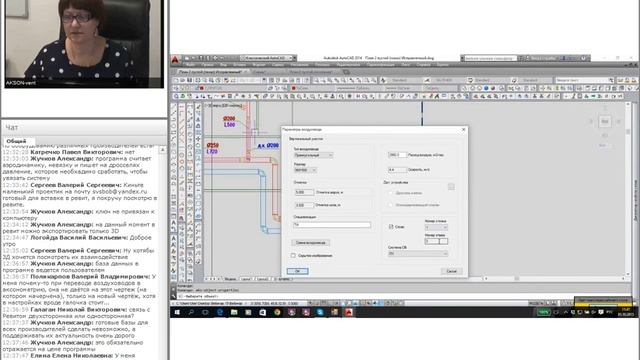Select second radio under Доп. устройства
640x360 pixels.
click(391, 205)
